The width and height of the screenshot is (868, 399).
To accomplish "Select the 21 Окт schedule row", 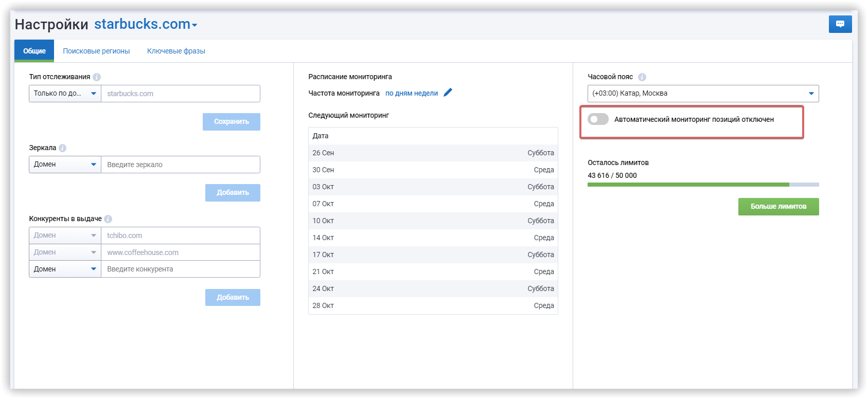I will tap(433, 271).
